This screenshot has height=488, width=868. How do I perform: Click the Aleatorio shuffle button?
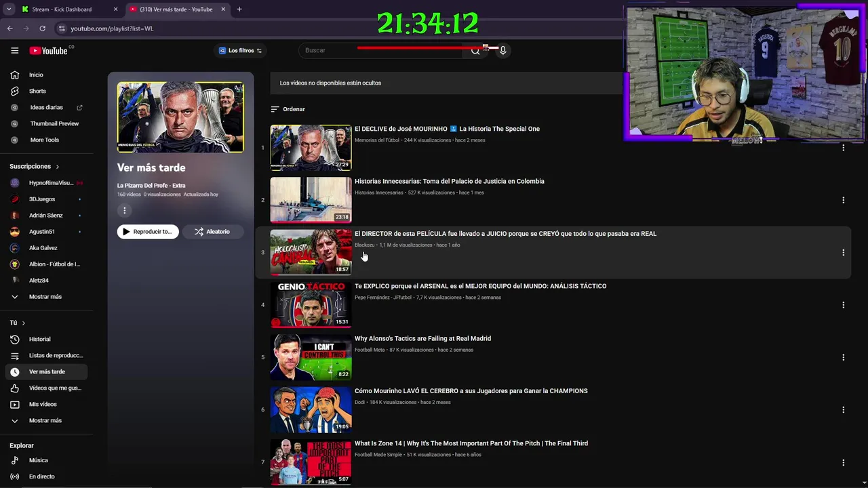(212, 232)
